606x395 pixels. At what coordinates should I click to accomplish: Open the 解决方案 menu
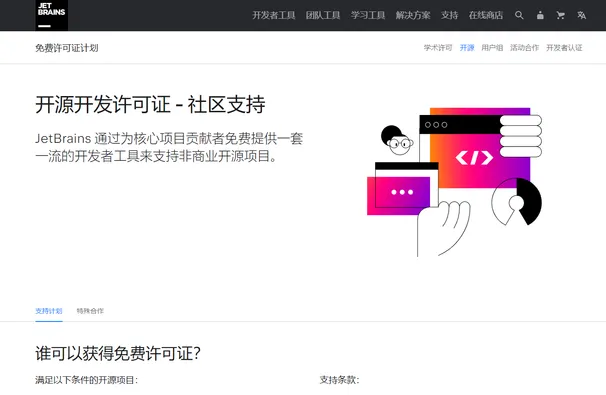[413, 15]
